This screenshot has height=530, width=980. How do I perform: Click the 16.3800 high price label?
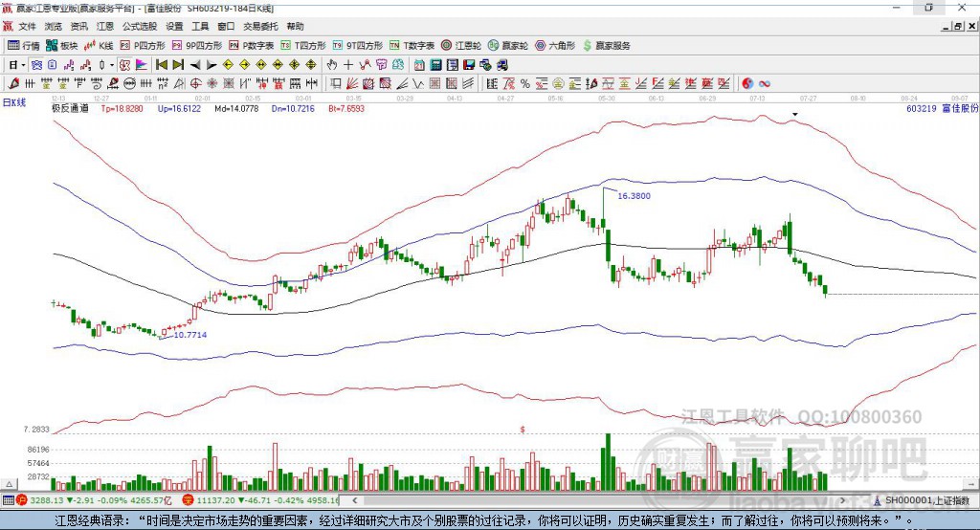pos(634,195)
